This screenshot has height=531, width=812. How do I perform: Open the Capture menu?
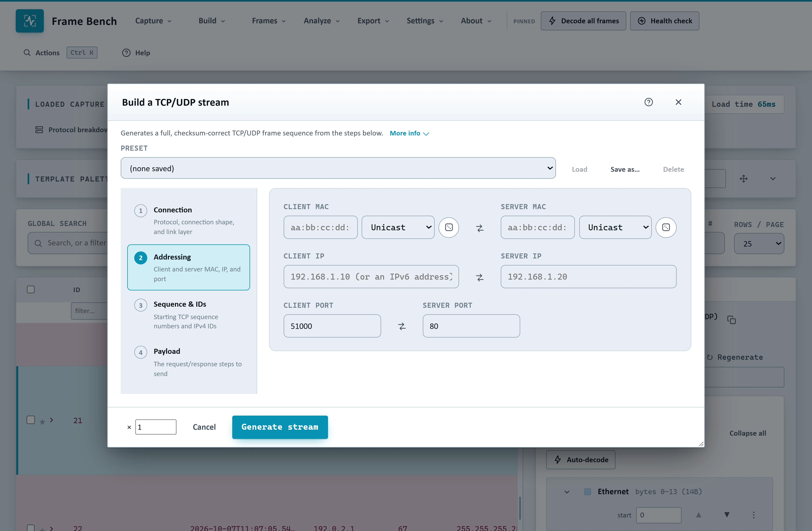coord(154,21)
